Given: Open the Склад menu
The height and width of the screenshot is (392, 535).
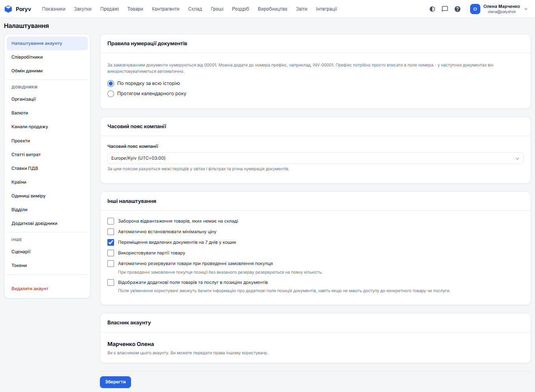Looking at the screenshot, I should pos(195,9).
